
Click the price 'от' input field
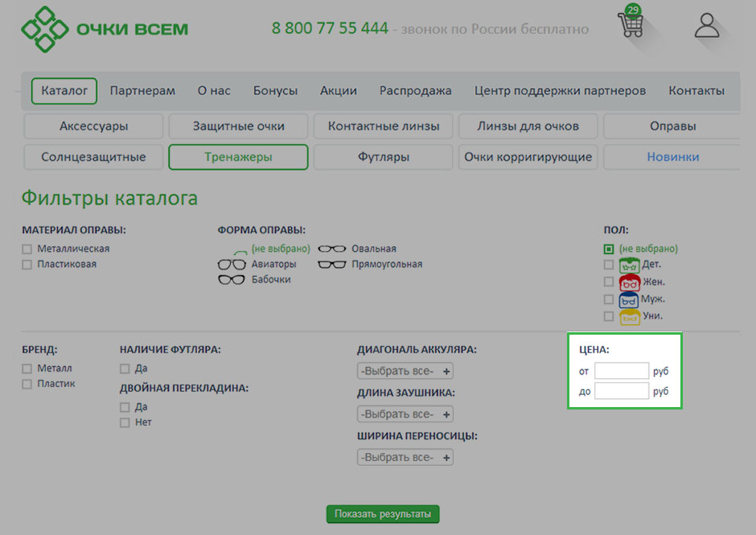(621, 371)
